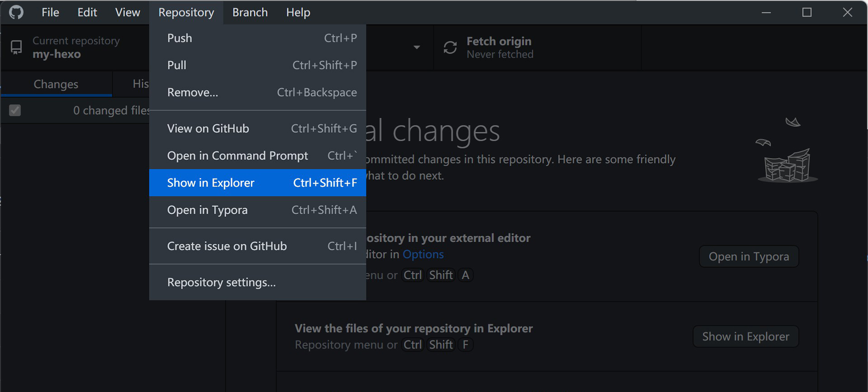
Task: Open the File menu
Action: (50, 12)
